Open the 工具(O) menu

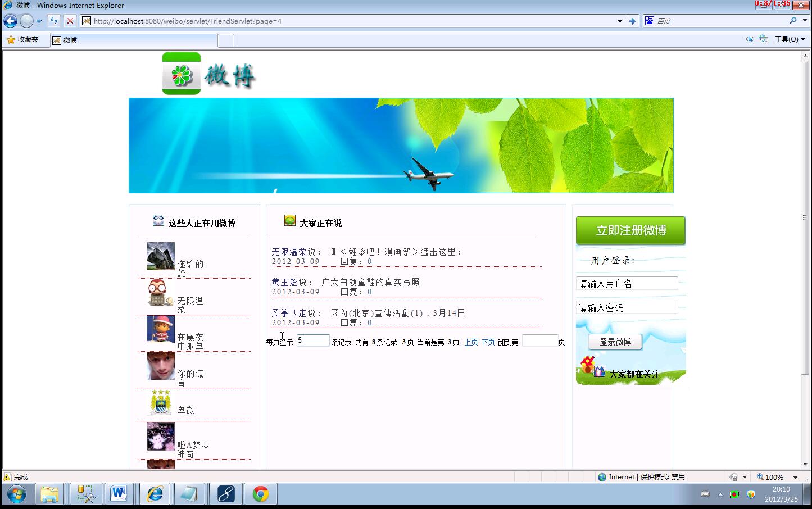click(790, 39)
